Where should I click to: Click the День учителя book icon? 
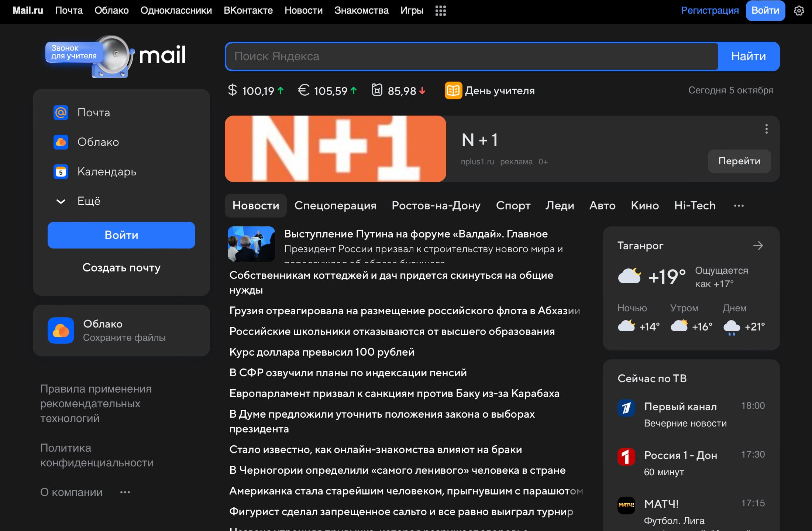[x=453, y=90]
